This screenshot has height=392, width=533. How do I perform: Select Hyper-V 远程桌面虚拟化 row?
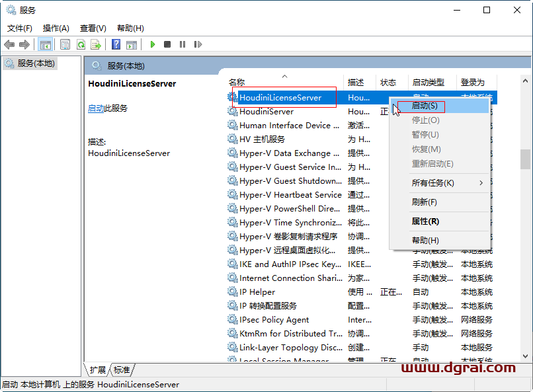[x=362, y=251]
